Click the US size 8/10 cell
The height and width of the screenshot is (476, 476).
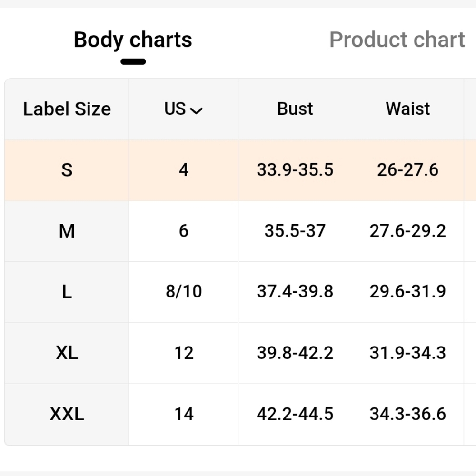pos(183,292)
